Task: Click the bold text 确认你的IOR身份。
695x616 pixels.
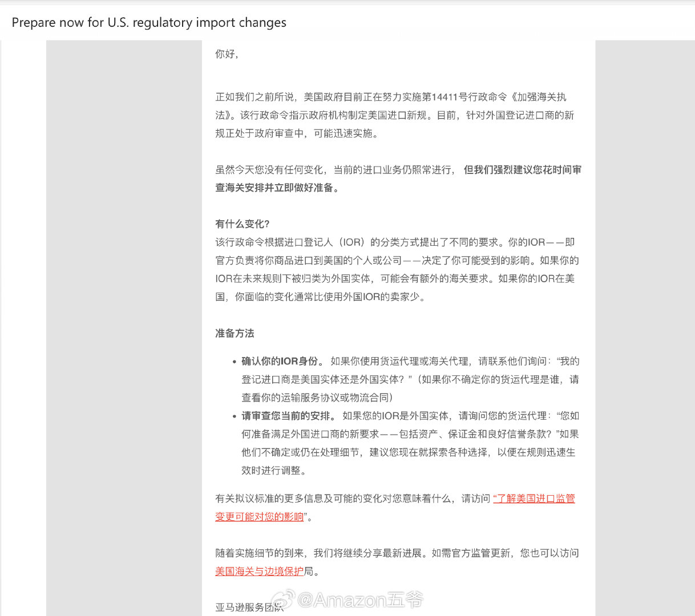Action: pos(283,361)
